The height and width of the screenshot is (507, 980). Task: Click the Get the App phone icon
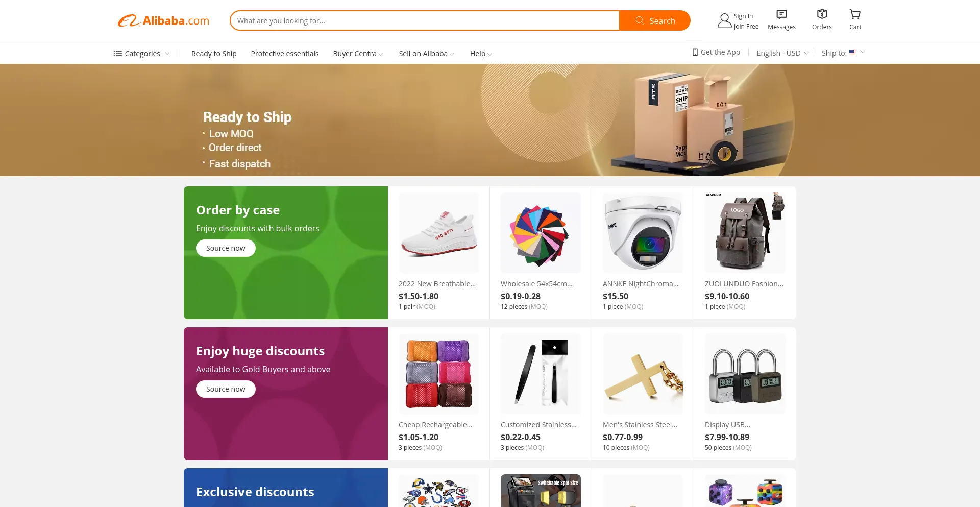pyautogui.click(x=695, y=52)
